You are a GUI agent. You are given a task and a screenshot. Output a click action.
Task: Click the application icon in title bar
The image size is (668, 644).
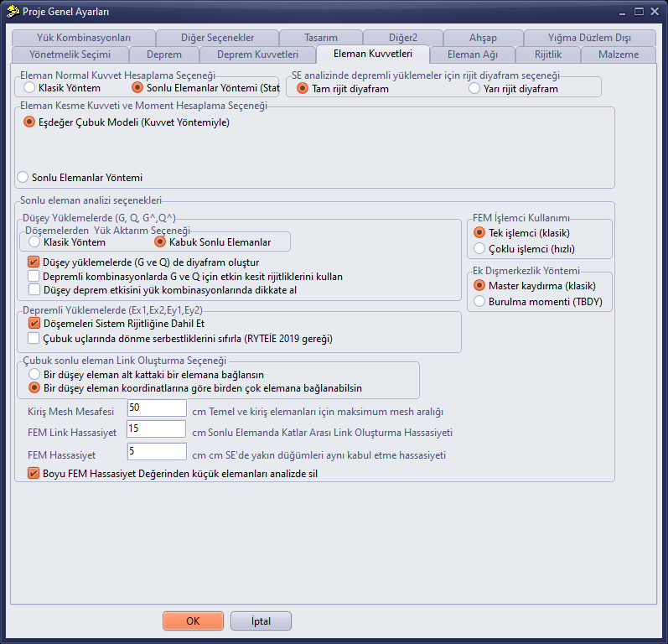point(13,11)
